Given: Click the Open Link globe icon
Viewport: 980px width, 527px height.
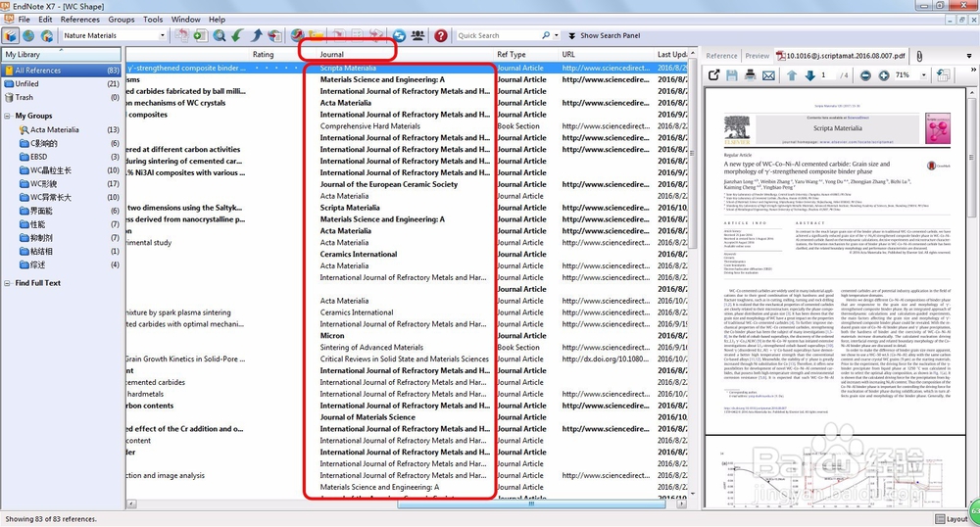Looking at the screenshot, I should pyautogui.click(x=298, y=35).
